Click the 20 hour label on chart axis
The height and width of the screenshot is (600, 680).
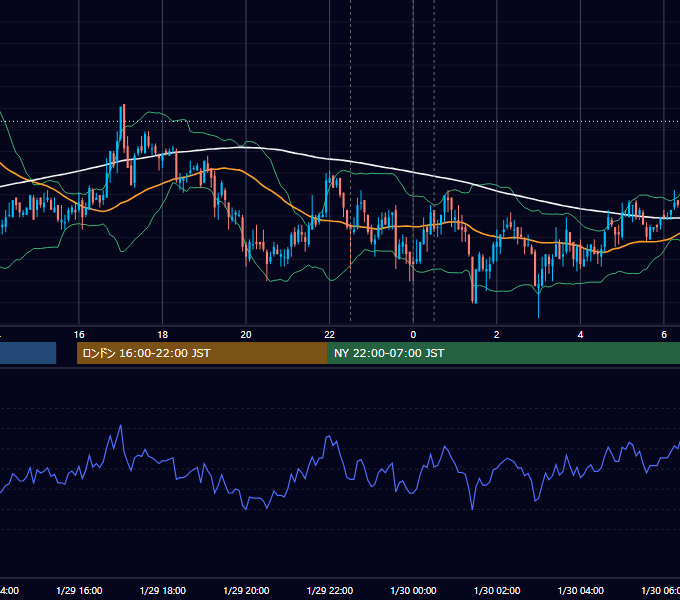point(246,335)
